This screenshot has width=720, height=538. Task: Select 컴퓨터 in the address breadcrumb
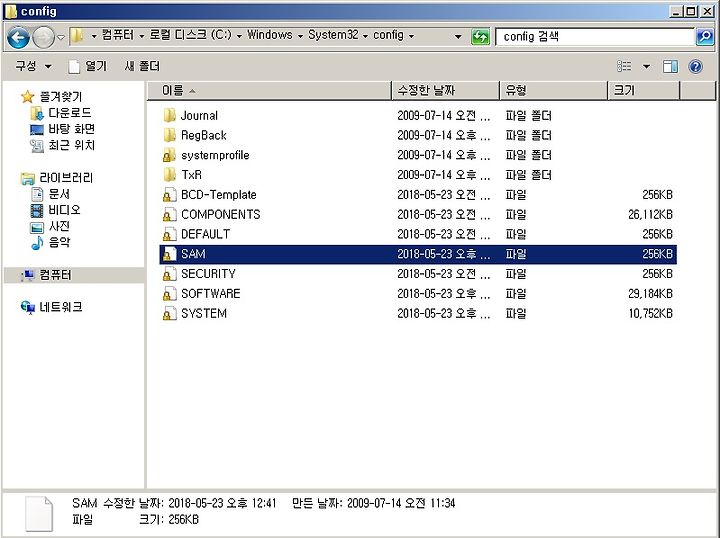click(x=118, y=35)
